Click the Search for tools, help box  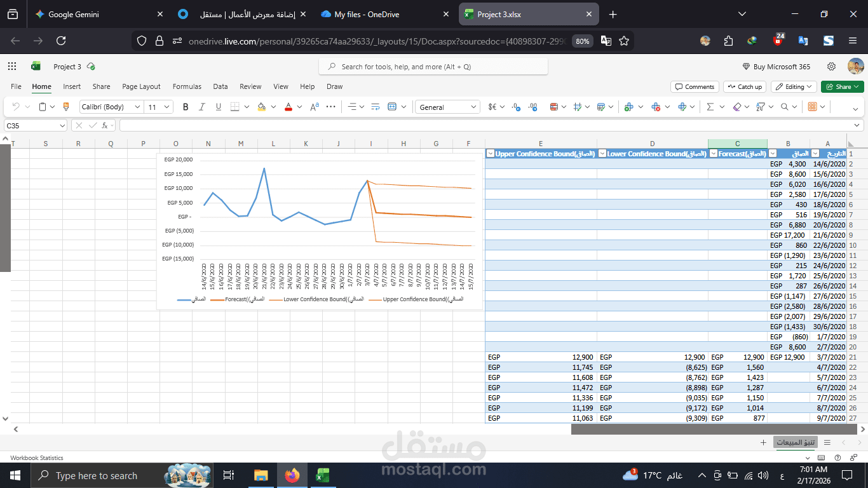point(433,67)
